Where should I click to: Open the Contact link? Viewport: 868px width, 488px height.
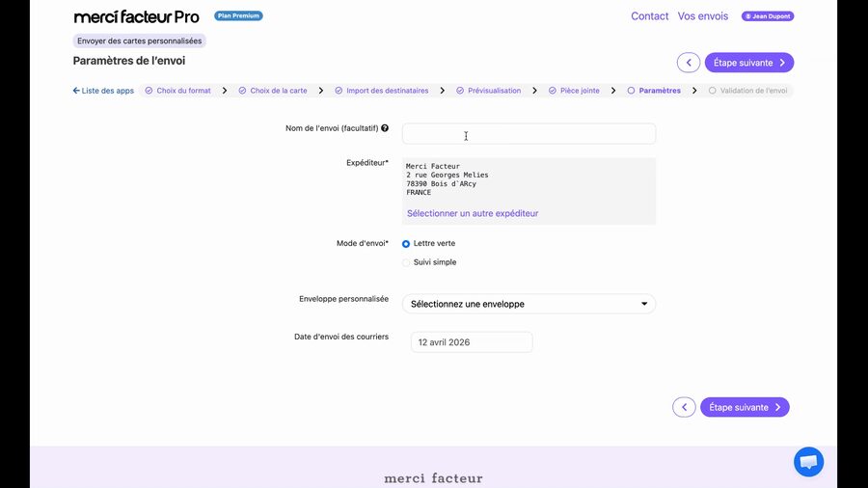[x=649, y=16]
